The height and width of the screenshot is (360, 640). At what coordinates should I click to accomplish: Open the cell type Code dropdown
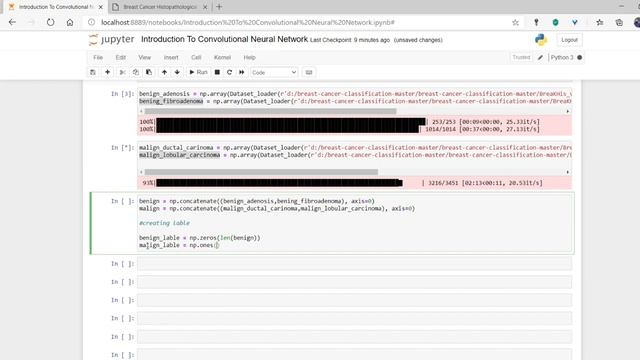tap(274, 72)
